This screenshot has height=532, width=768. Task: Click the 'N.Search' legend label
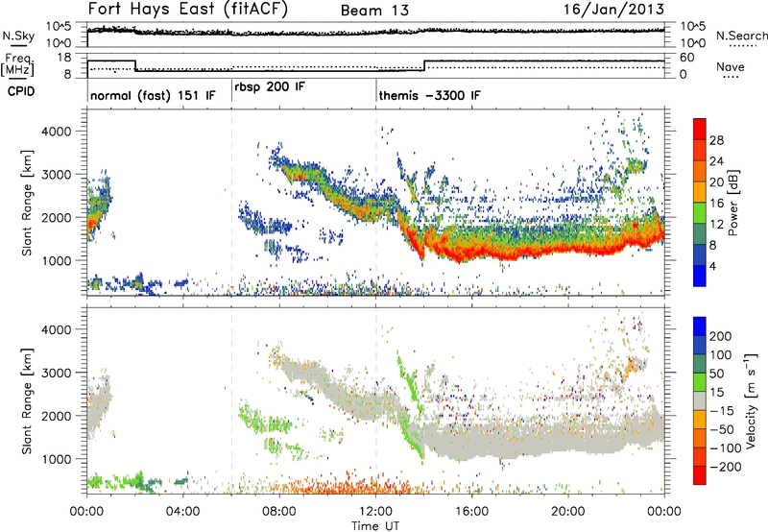pyautogui.click(x=742, y=36)
